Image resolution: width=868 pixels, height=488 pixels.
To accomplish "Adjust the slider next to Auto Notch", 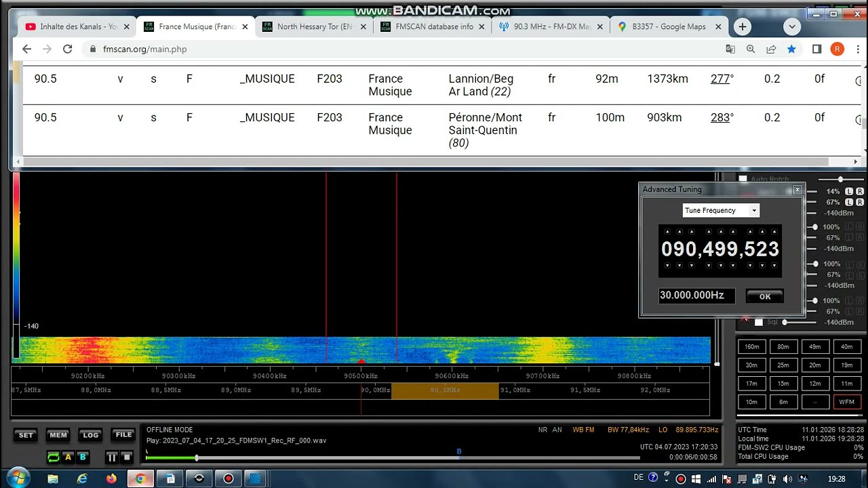I will coord(840,179).
